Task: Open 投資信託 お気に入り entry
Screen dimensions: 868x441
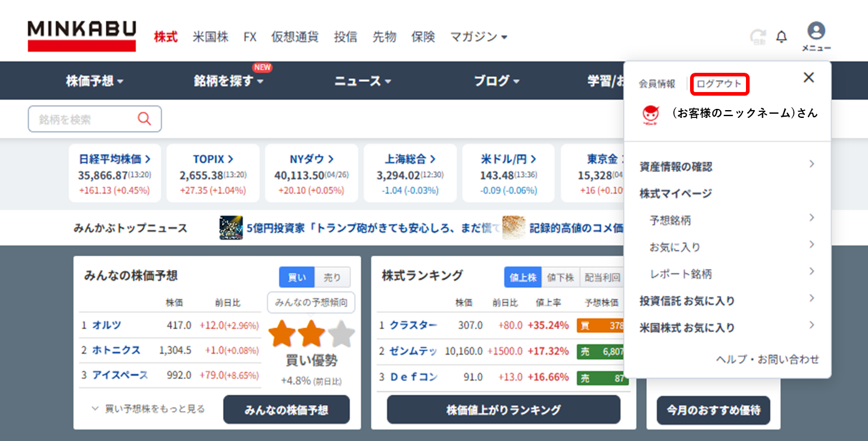Action: pos(727,300)
